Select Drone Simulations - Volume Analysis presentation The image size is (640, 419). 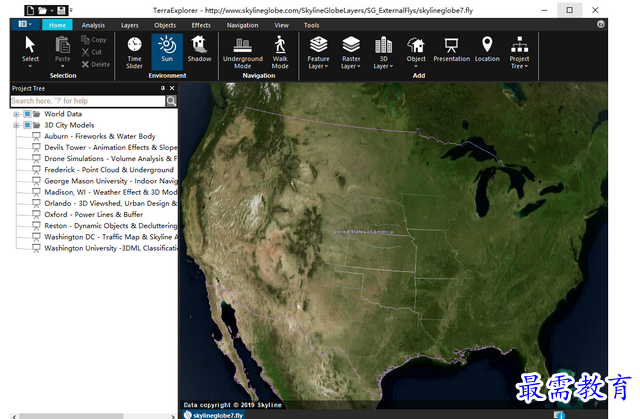111,158
